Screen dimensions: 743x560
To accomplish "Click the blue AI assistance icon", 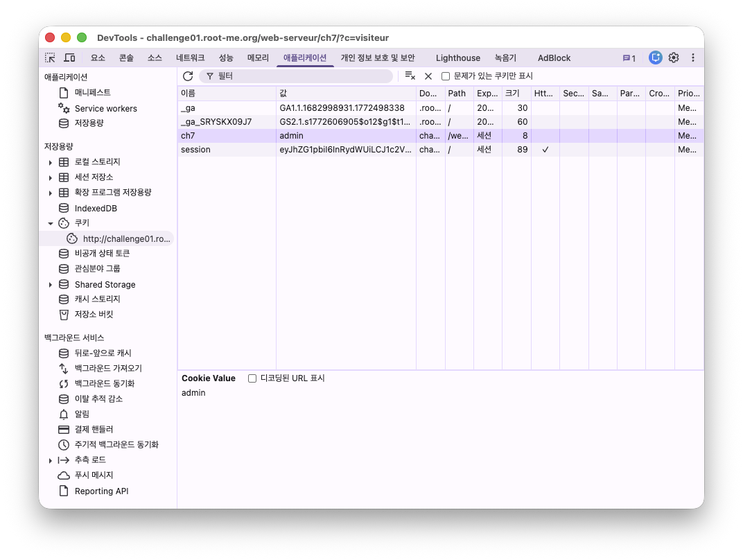I will click(656, 58).
